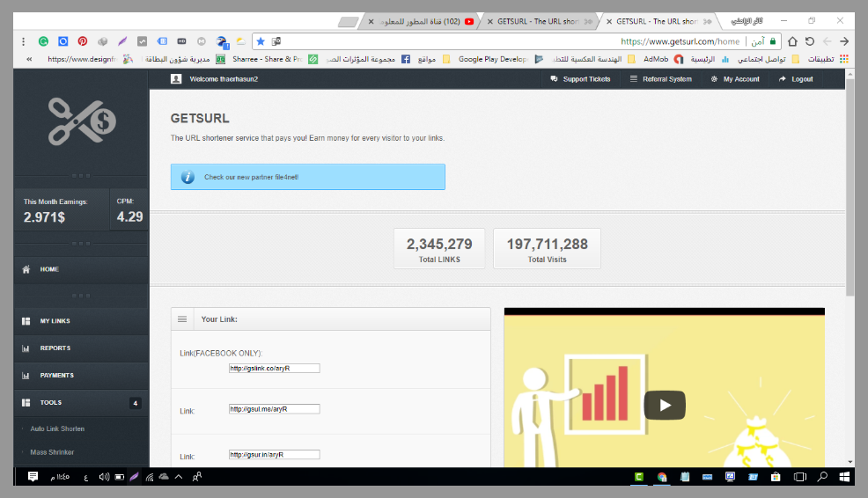
Task: Click the user avatar icon beside Welcome
Action: pyautogui.click(x=176, y=79)
